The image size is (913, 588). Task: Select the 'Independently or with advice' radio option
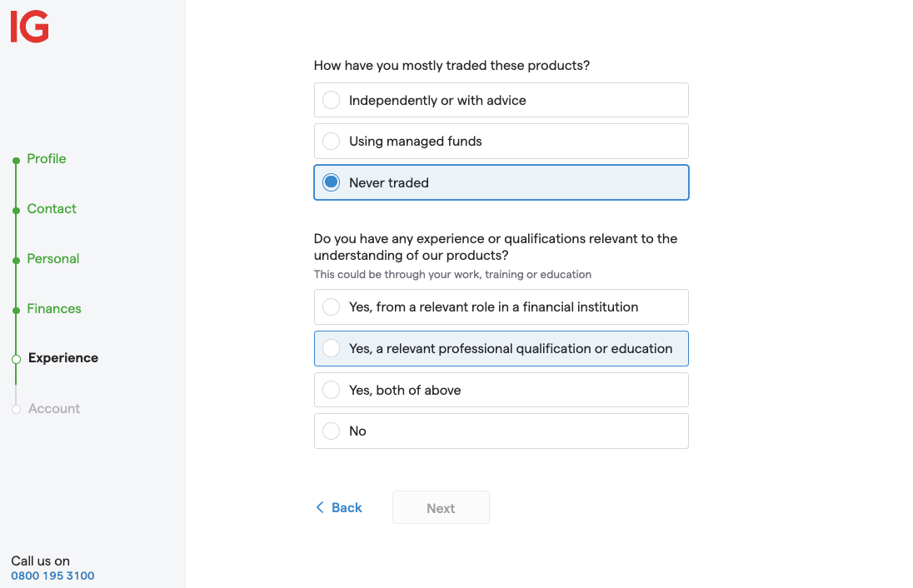501,100
